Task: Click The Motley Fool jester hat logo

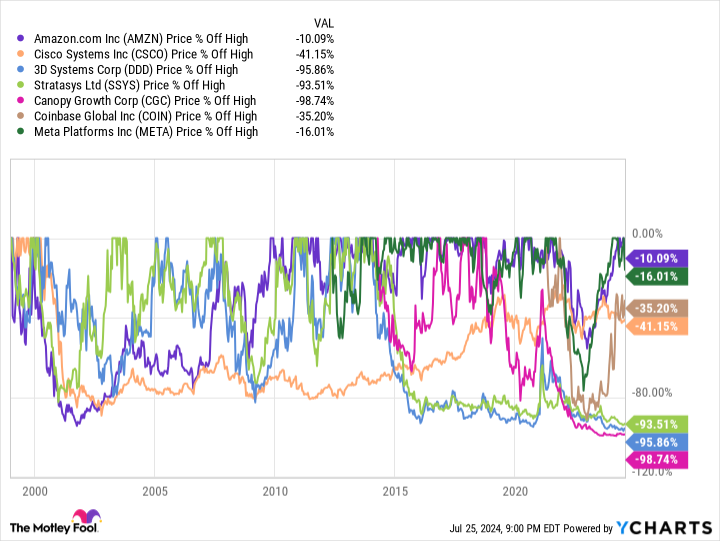Action: click(87, 517)
